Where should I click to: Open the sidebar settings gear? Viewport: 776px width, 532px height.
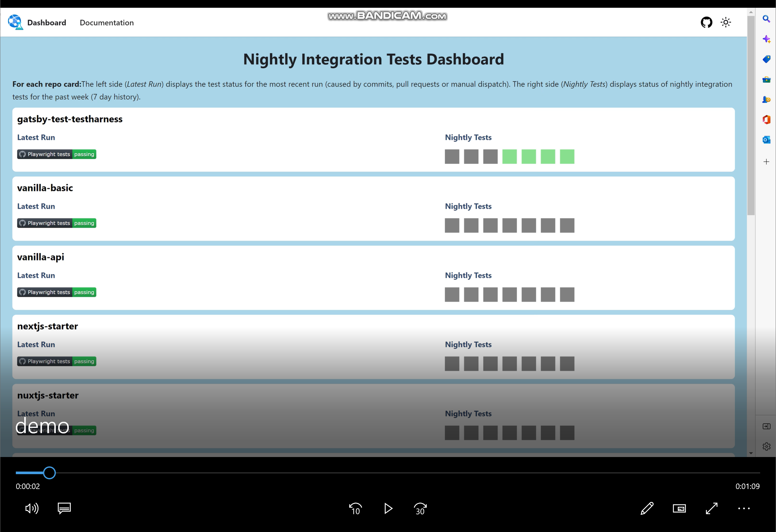point(766,446)
